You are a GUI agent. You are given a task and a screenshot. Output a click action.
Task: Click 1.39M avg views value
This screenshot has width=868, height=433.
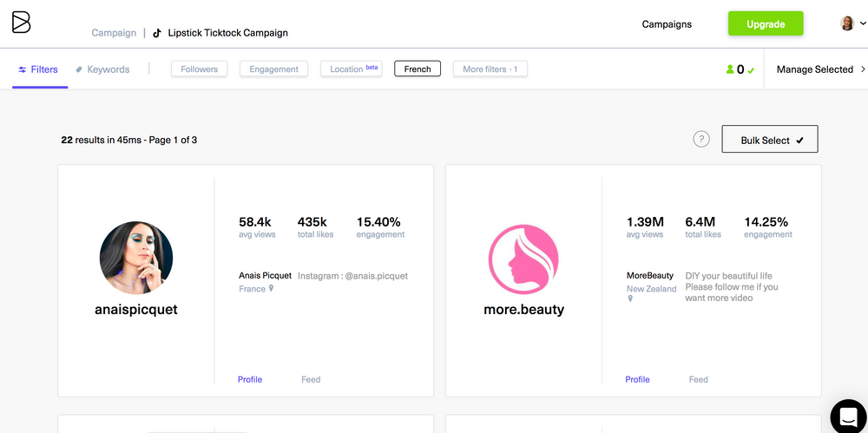coord(645,222)
